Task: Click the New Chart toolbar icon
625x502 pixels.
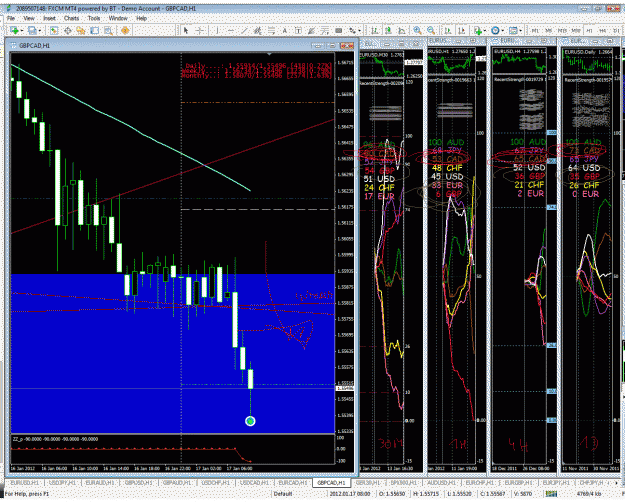Action: pyautogui.click(x=15, y=30)
